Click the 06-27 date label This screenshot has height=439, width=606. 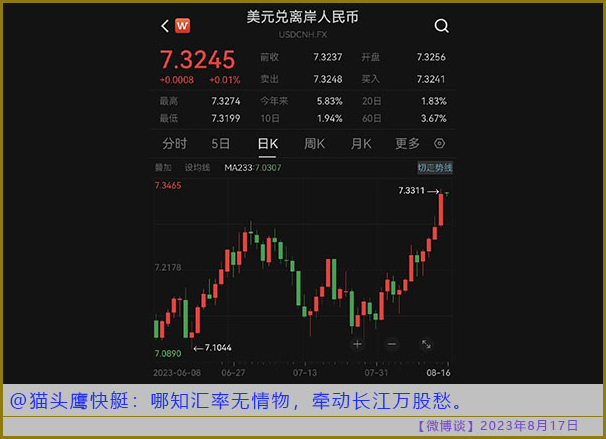click(x=233, y=373)
